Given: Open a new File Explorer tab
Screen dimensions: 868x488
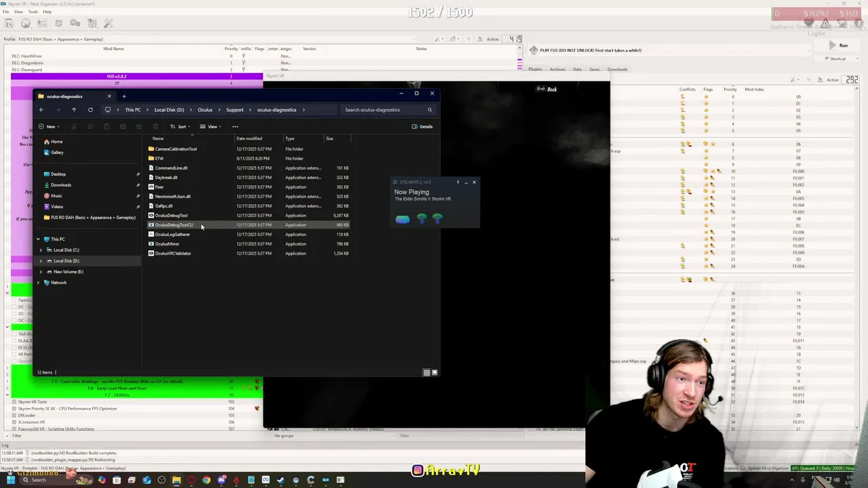Looking at the screenshot, I should (x=124, y=96).
